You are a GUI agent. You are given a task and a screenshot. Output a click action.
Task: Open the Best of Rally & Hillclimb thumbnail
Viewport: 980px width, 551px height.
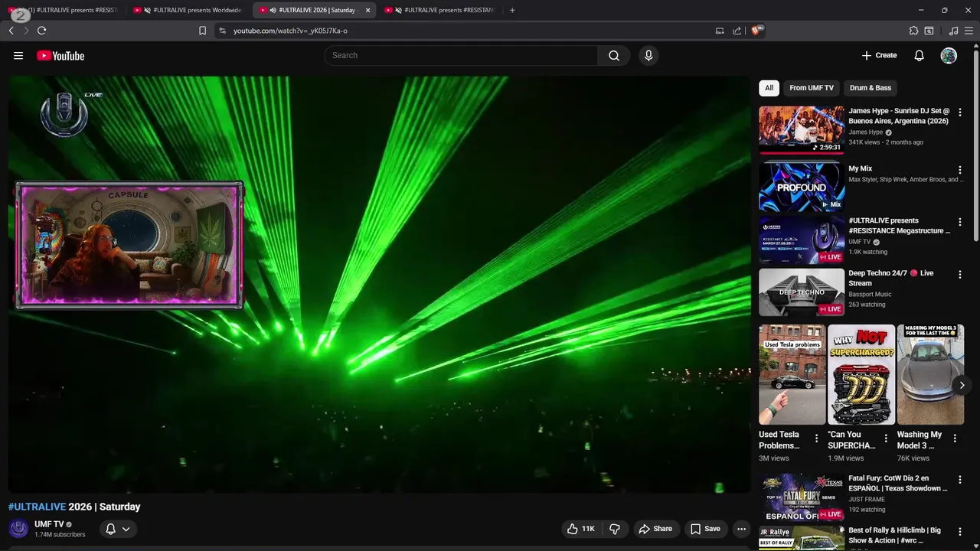802,538
